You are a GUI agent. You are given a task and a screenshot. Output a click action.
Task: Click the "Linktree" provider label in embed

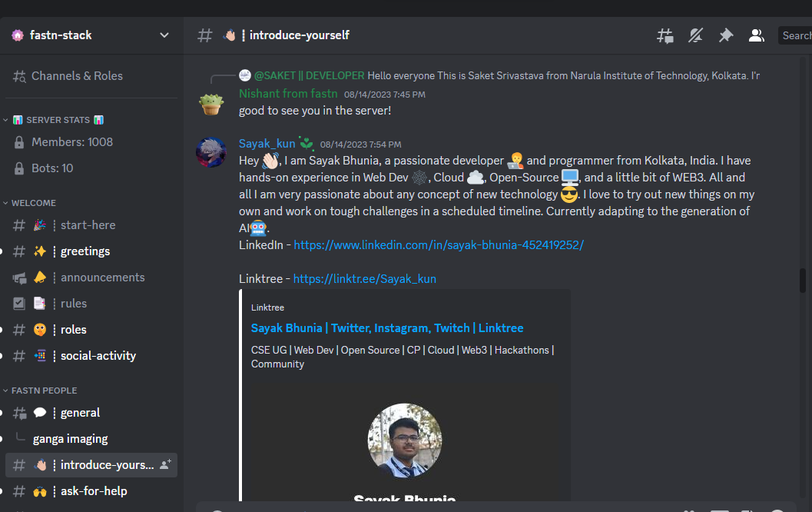(268, 308)
